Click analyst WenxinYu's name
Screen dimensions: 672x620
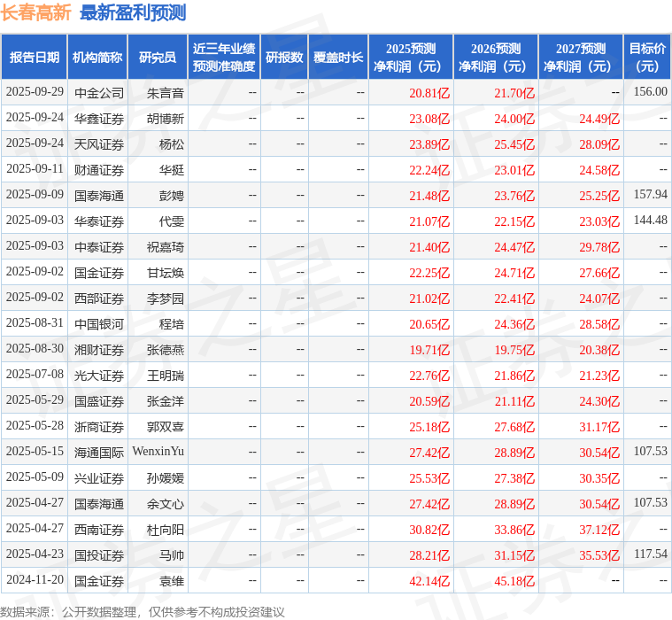158,452
